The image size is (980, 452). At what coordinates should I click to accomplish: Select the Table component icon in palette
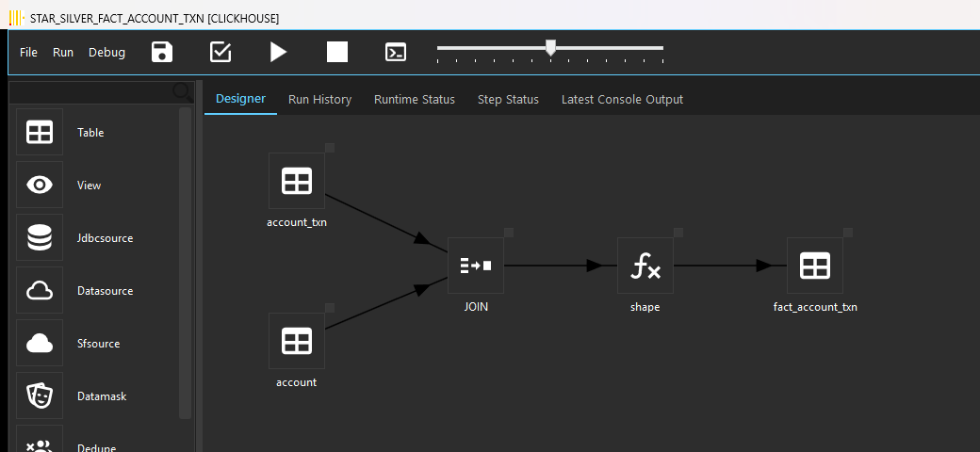coord(40,133)
